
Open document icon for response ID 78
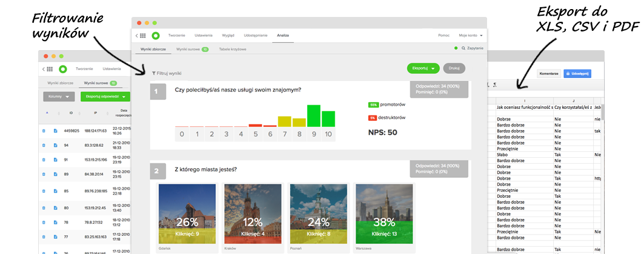[55, 222]
